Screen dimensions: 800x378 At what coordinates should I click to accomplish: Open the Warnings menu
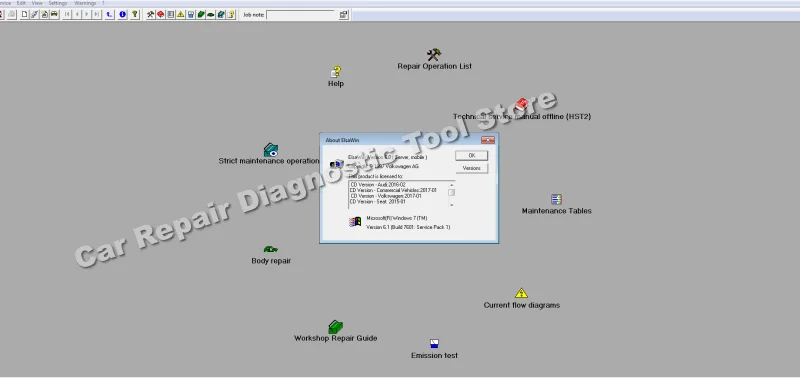[85, 3]
